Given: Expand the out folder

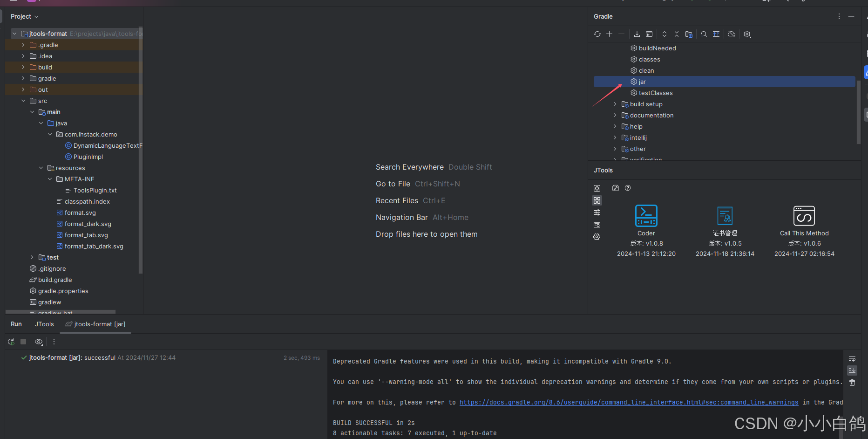Looking at the screenshot, I should 23,89.
